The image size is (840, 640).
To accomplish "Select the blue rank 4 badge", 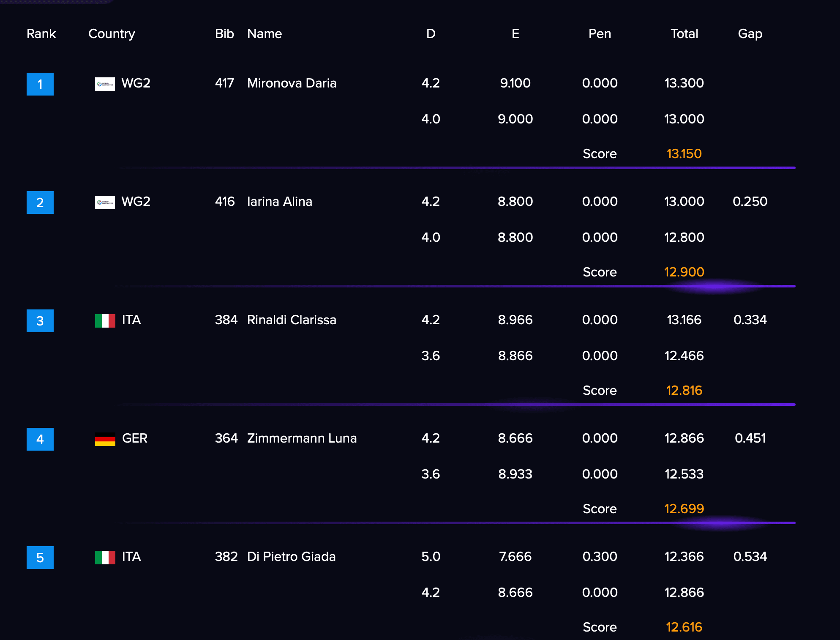I will 40,439.
